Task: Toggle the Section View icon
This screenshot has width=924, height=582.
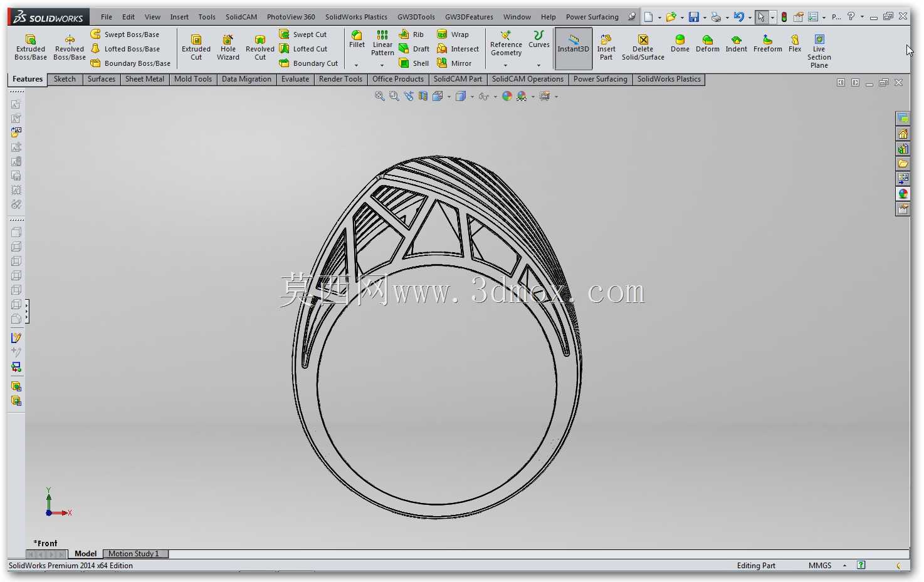Action: [x=423, y=96]
